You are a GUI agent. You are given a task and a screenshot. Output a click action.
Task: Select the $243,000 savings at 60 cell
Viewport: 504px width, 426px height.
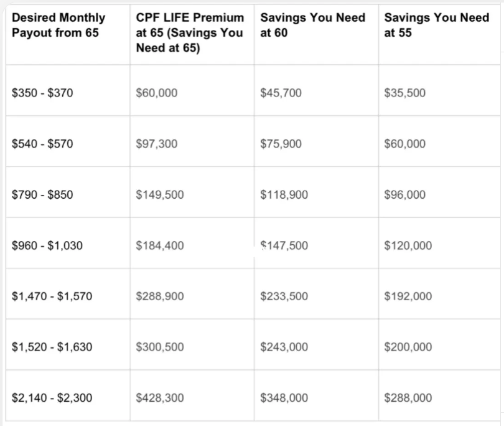click(x=284, y=347)
